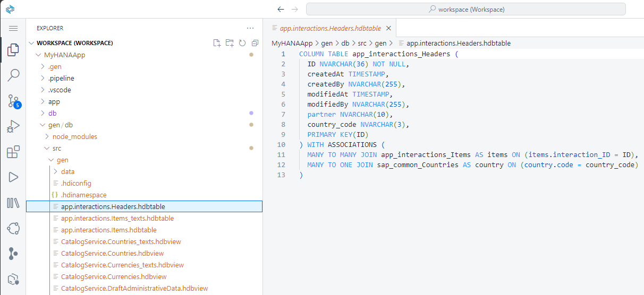Open CatalogService.Countries.hdbview file
This screenshot has width=644, height=295.
point(112,253)
